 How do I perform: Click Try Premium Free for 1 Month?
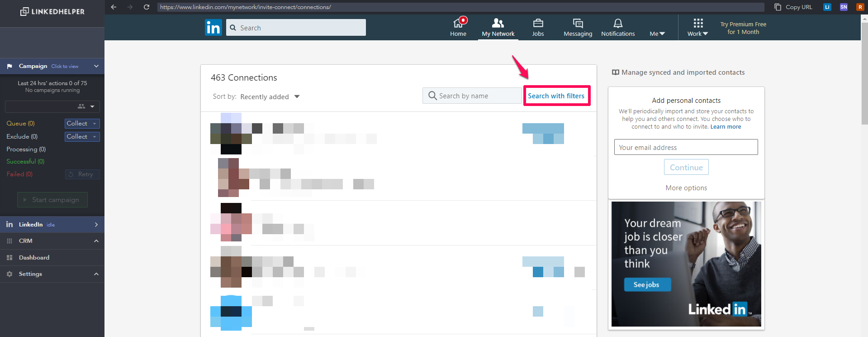[x=743, y=28]
